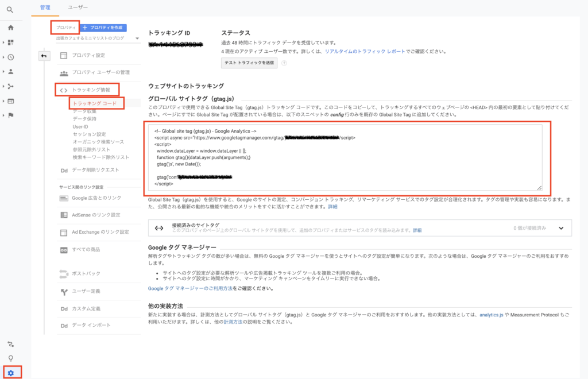Open Conversions reports flag icon

[x=10, y=115]
